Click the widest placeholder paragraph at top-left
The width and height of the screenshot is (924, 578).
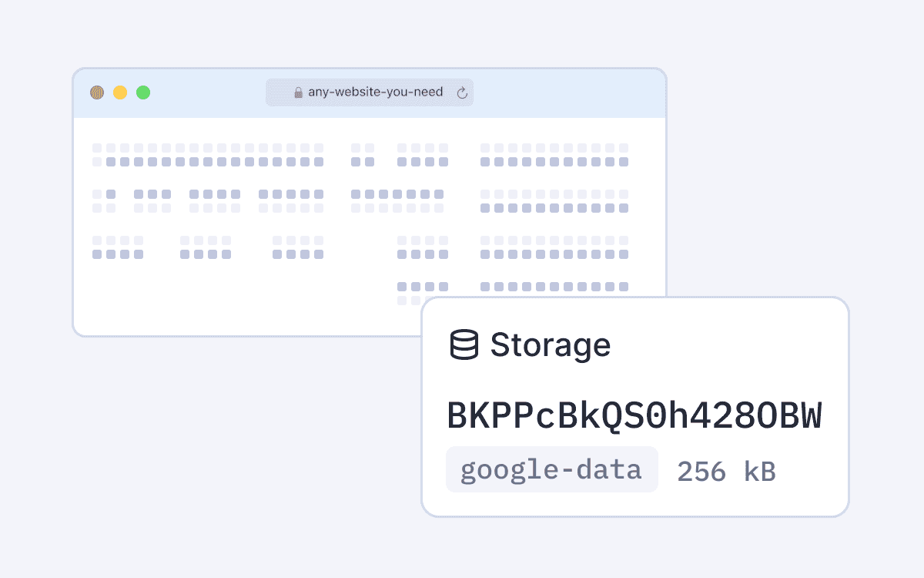(x=208, y=155)
